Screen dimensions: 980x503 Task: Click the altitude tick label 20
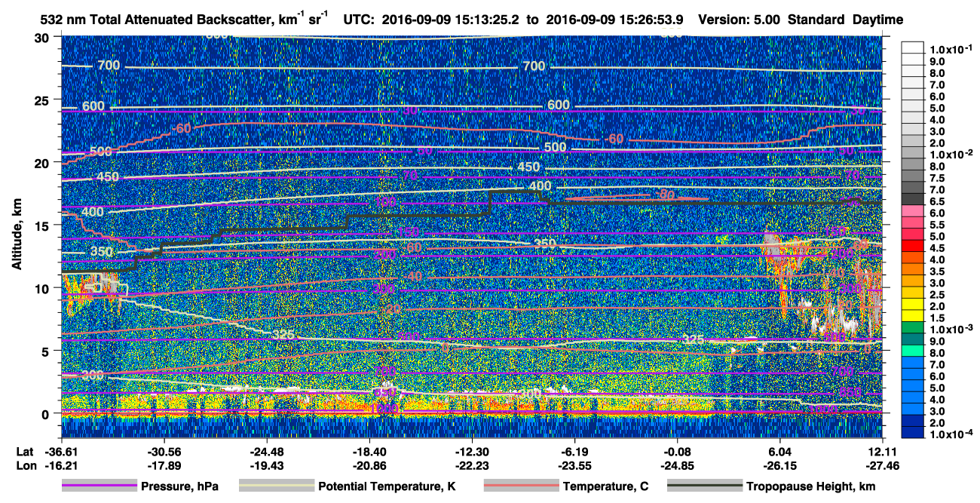coord(43,163)
